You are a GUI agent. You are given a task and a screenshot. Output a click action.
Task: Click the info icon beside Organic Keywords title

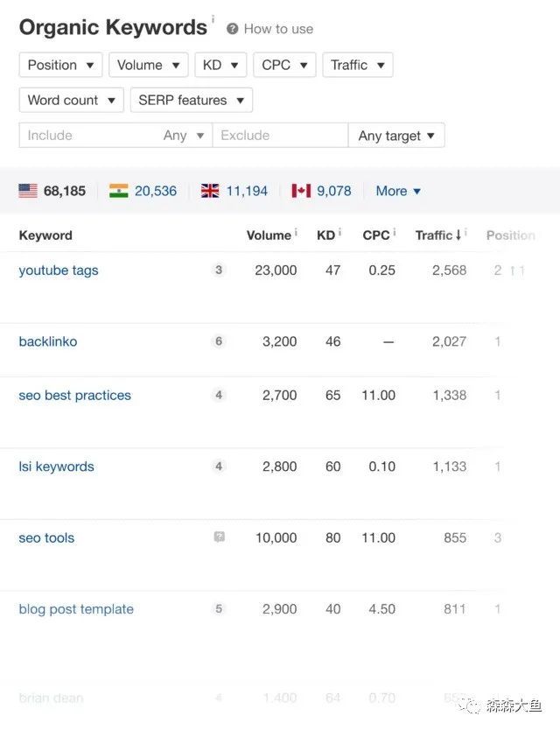(213, 19)
